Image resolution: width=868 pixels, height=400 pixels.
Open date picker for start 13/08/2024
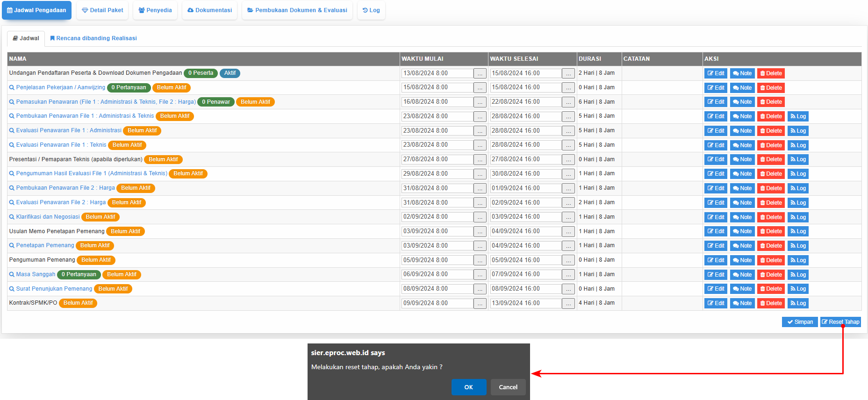point(480,74)
